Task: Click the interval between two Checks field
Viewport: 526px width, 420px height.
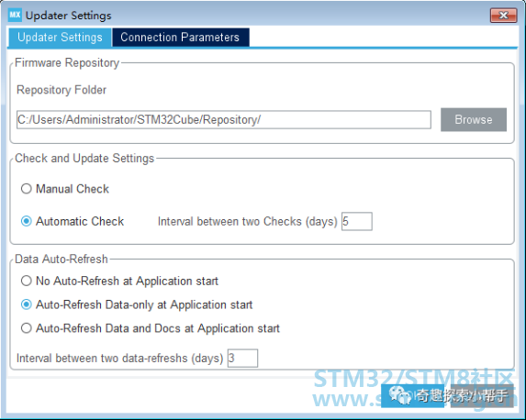Action: tap(357, 221)
